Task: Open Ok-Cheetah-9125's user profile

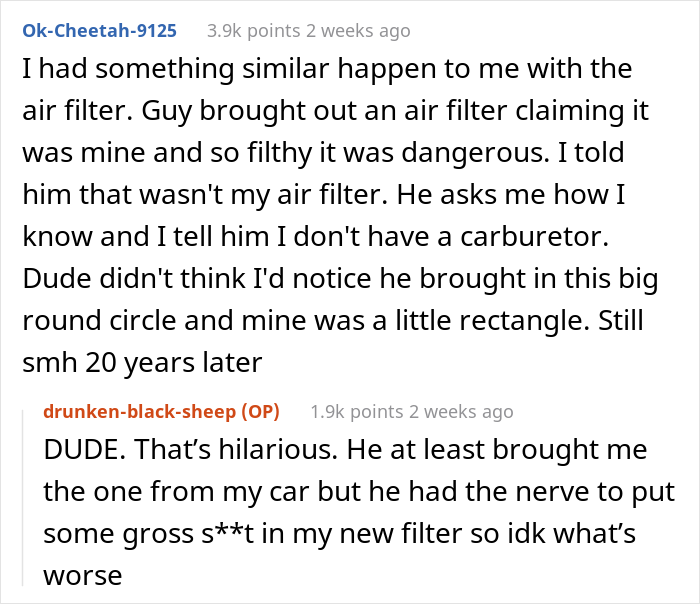Action: tap(100, 31)
